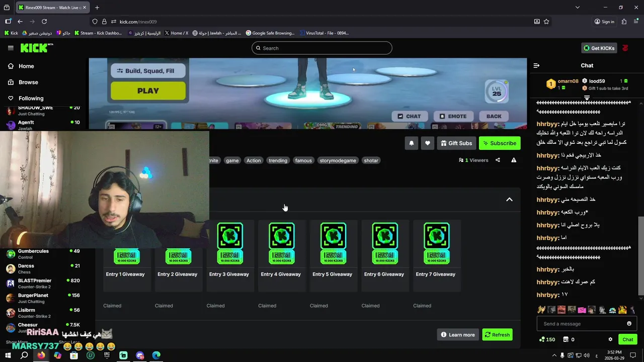This screenshot has width=644, height=362.
Task: Open Firefox from the Windows taskbar
Action: pos(41,355)
